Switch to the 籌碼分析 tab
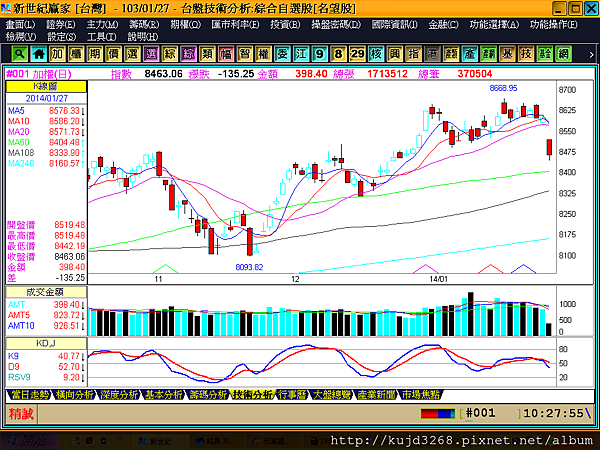 (x=208, y=395)
